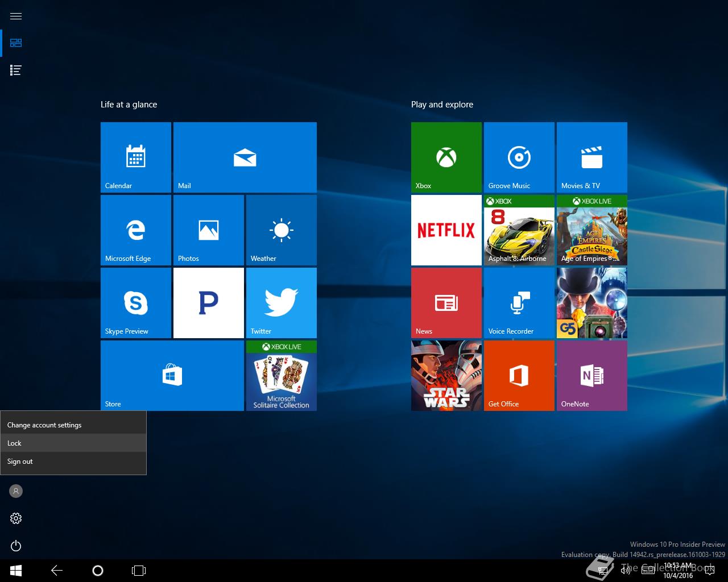Viewport: 728px width, 582px height.
Task: Click the Windows Start button
Action: [16, 571]
